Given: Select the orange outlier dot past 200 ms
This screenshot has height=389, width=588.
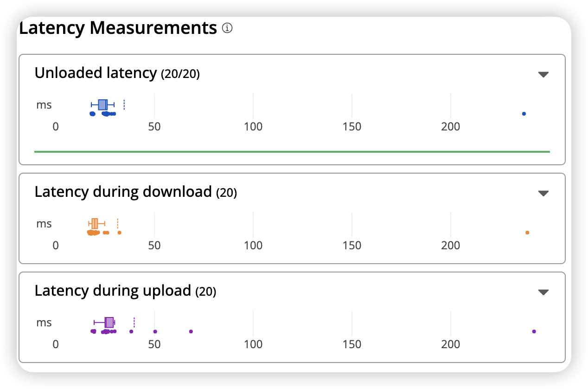Looking at the screenshot, I should pos(527,233).
